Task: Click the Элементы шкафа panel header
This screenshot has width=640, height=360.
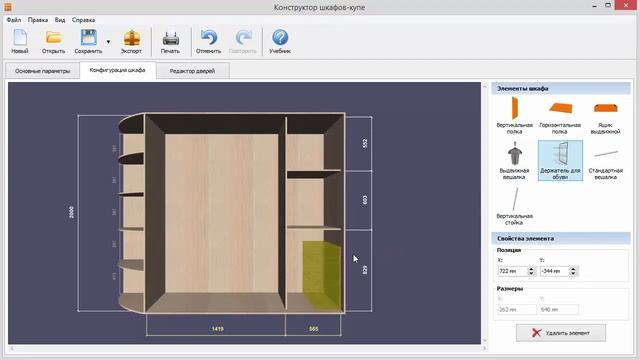Action: [x=560, y=88]
